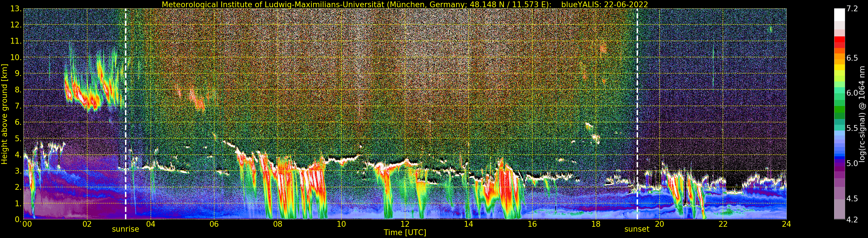Click the height tick label '3.'
Image resolution: width=868 pixels, height=238 pixels.
[x=18, y=171]
